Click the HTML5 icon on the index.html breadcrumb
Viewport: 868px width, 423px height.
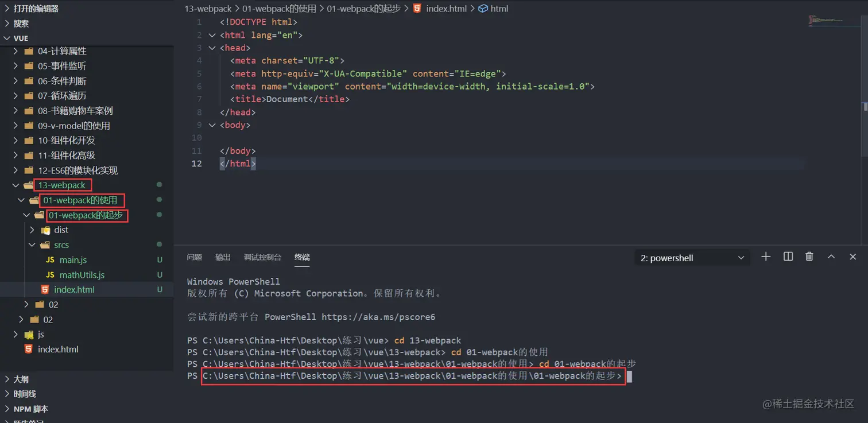coord(417,8)
